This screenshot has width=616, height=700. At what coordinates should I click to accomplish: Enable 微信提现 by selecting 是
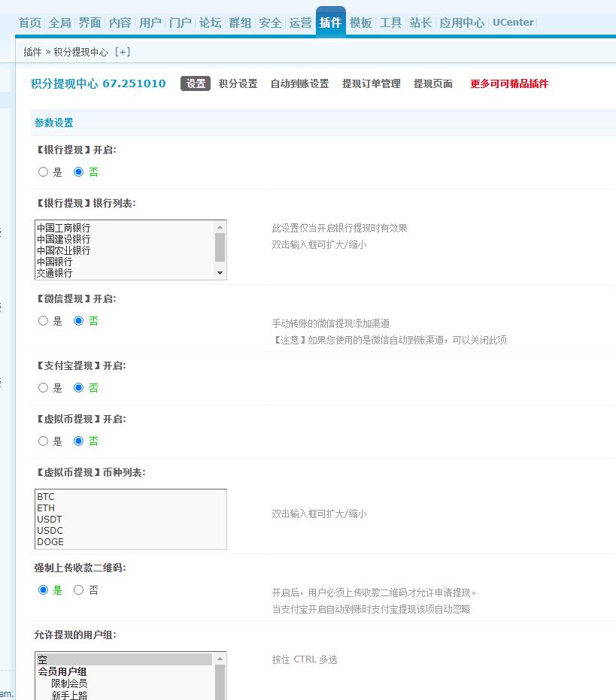pos(43,321)
